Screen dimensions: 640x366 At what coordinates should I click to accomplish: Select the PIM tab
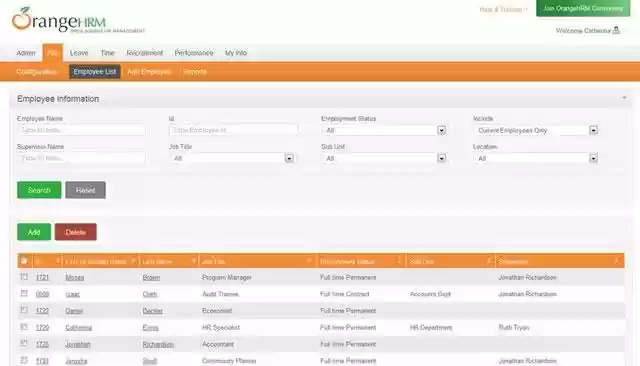pos(52,53)
